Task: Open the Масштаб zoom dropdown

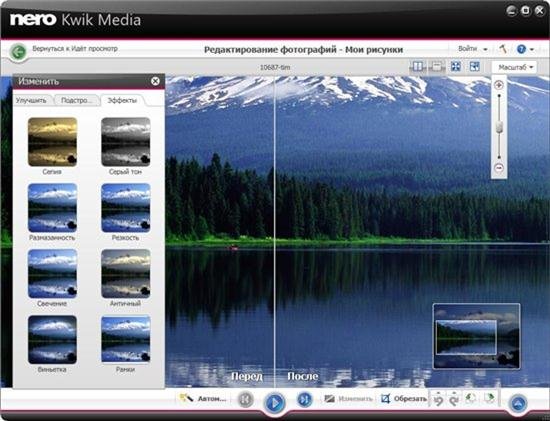Action: point(514,67)
